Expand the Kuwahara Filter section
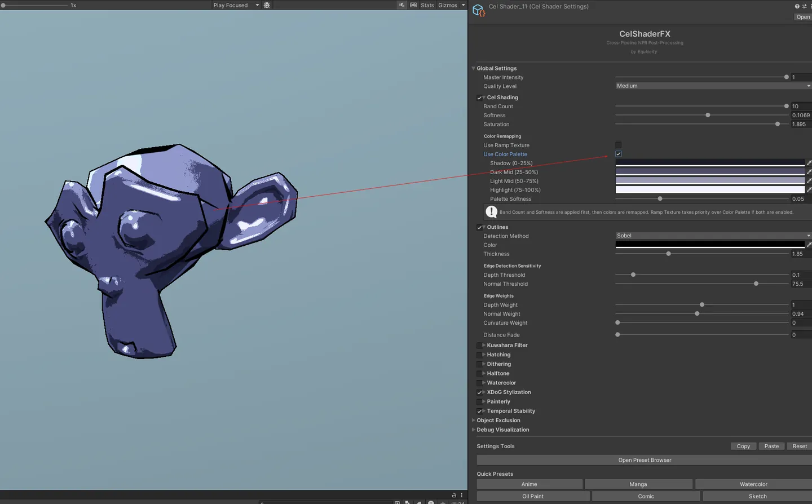This screenshot has width=812, height=504. pyautogui.click(x=484, y=345)
